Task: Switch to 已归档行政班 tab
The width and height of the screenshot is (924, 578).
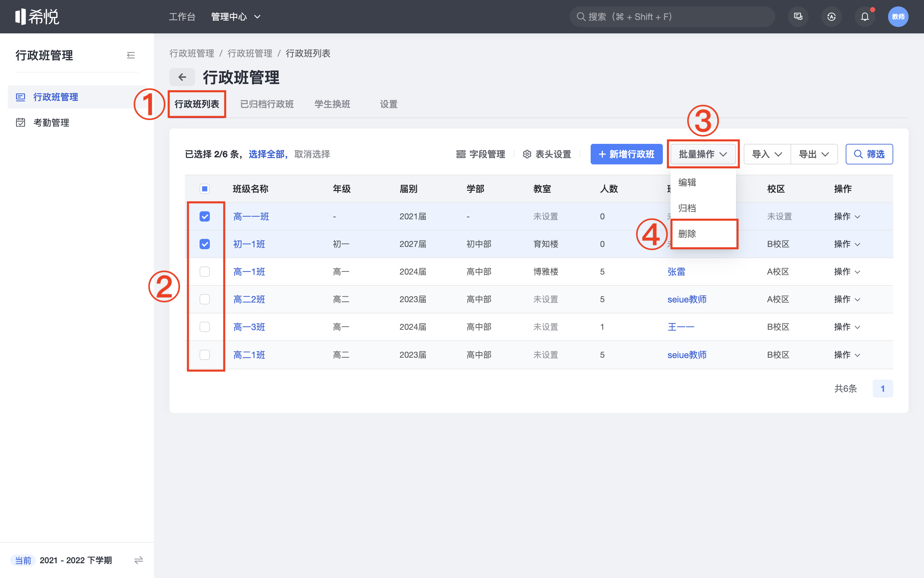Action: [267, 104]
